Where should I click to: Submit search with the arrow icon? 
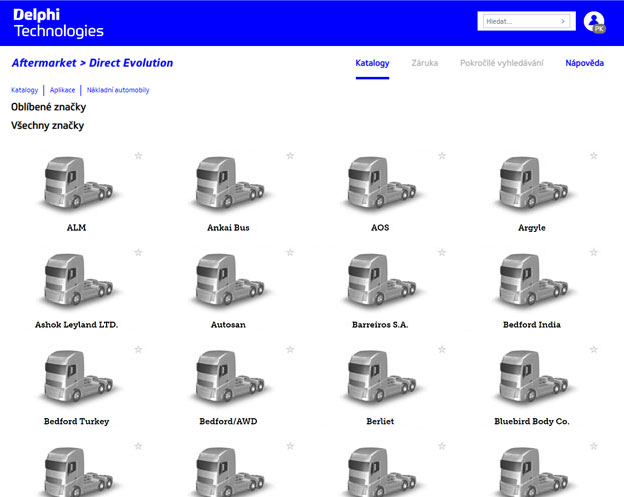point(563,21)
